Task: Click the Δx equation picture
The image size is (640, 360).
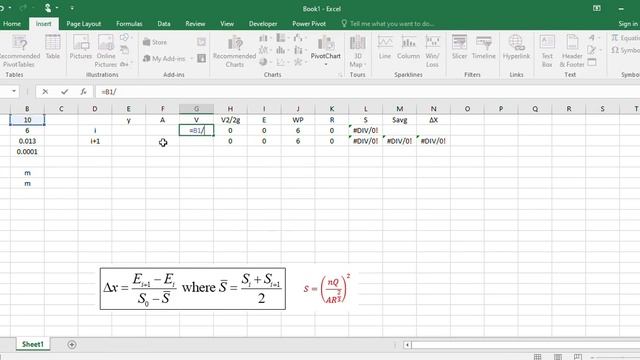Action: click(193, 289)
